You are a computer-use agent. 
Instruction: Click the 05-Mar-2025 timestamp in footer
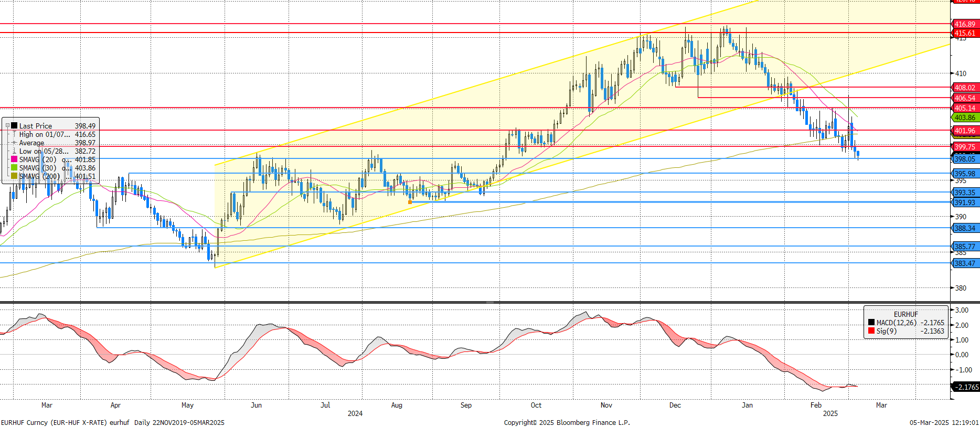944,422
